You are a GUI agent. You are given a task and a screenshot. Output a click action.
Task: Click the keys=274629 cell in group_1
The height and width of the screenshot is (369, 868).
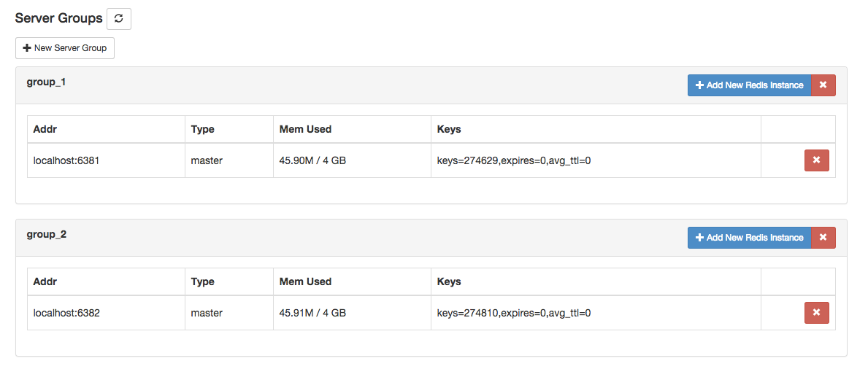(x=596, y=160)
